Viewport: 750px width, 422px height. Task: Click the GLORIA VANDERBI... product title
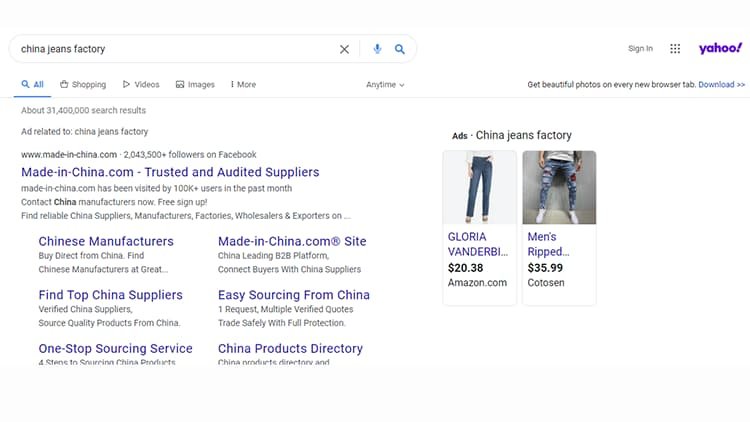tap(478, 244)
